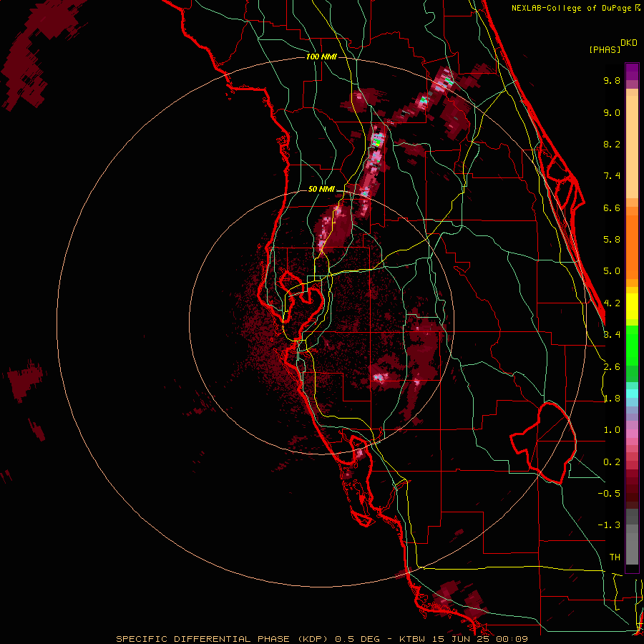Click the pale peach segment of the color bar
Image resolution: width=644 pixels, height=644 pixels.
pyautogui.click(x=632, y=147)
